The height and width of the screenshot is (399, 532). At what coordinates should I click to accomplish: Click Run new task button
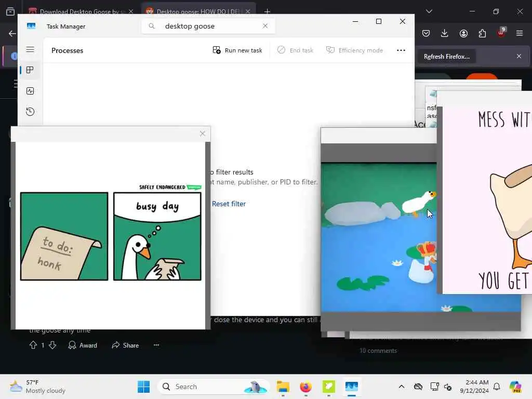coord(237,50)
